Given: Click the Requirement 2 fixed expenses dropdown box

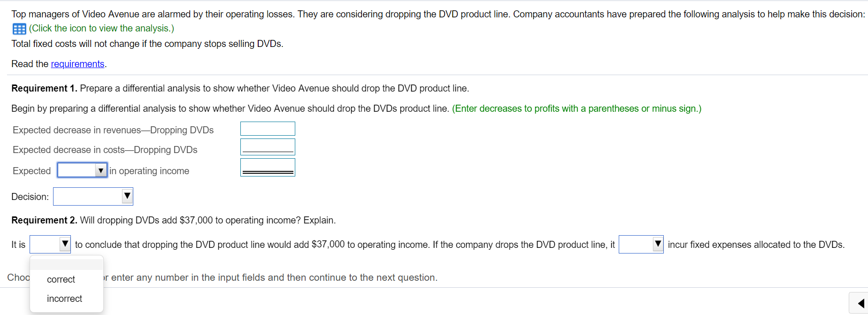Looking at the screenshot, I should pyautogui.click(x=640, y=244).
